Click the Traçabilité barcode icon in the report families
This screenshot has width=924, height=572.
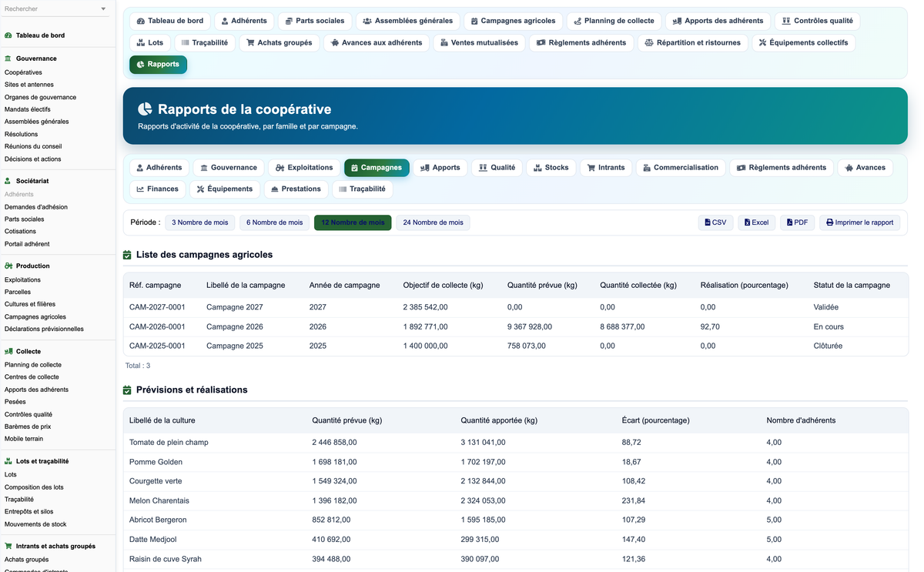pos(343,189)
